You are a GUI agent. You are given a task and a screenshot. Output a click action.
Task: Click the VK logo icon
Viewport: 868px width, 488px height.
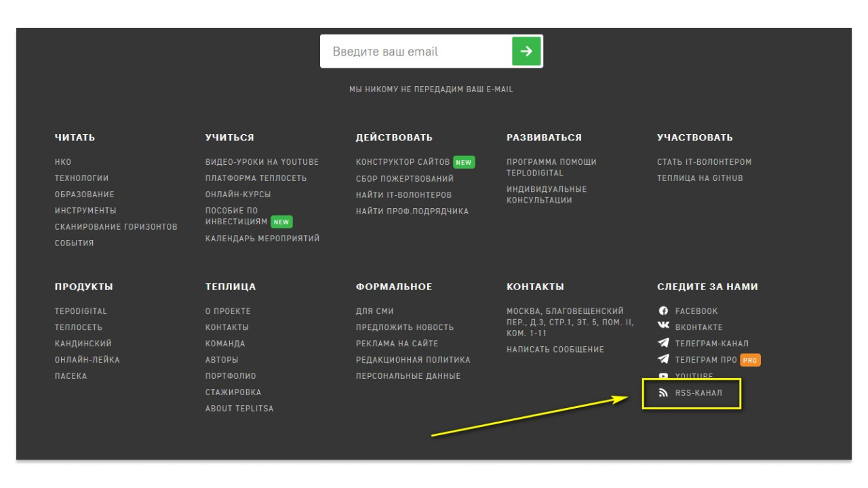click(663, 327)
